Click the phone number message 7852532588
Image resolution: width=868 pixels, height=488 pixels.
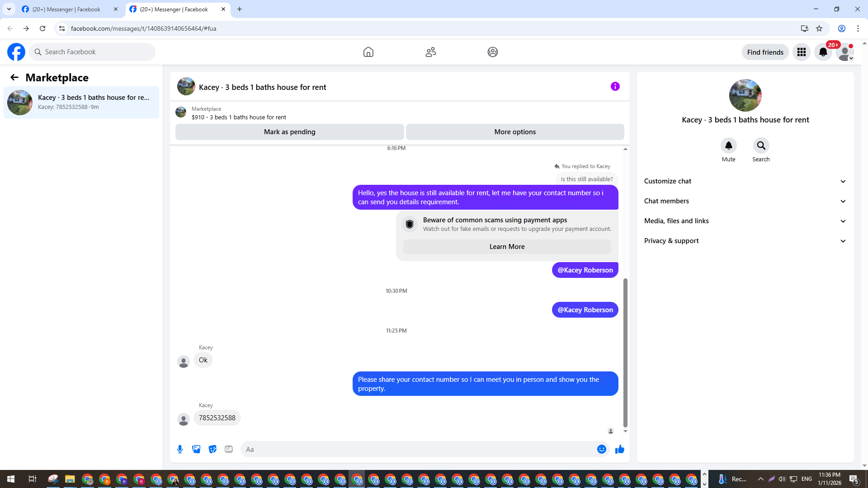point(217,418)
